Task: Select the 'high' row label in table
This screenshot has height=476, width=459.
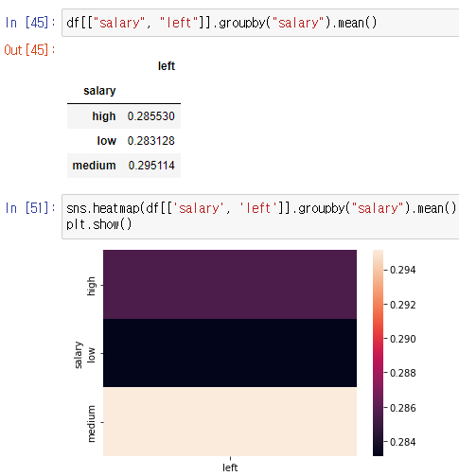Action: (x=104, y=116)
